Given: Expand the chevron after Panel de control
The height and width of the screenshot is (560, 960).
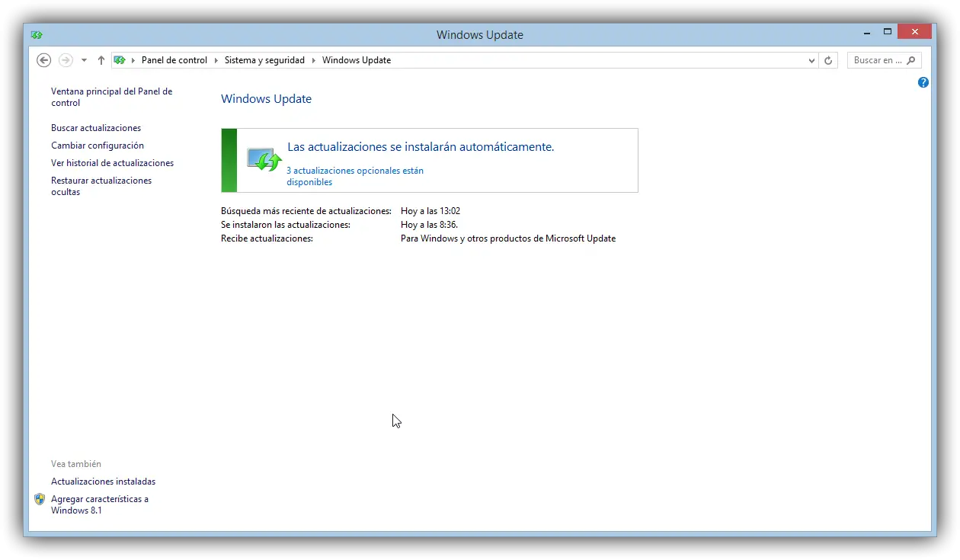Looking at the screenshot, I should pos(216,60).
